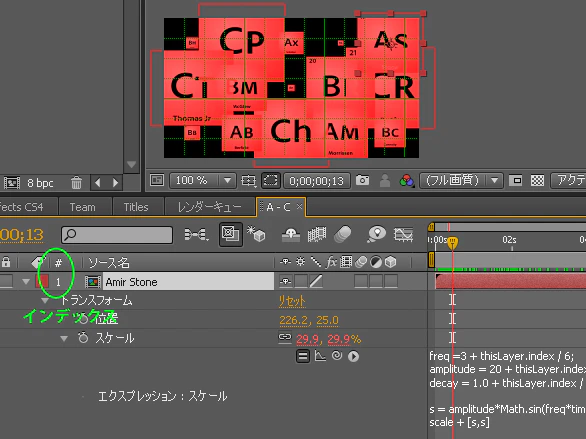The image size is (586, 439).
Task: Click the timeline layer search field
Action: (117, 235)
